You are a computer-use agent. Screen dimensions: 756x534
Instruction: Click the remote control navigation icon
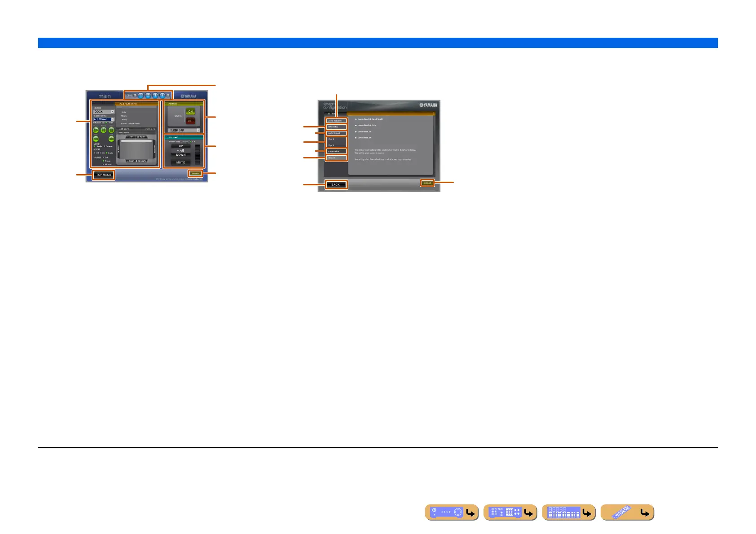pos(627,512)
